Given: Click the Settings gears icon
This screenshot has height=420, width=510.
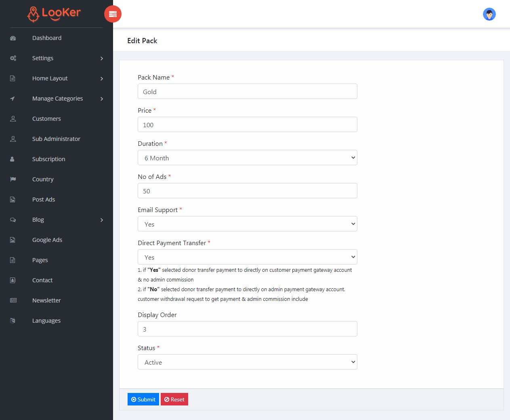Looking at the screenshot, I should coord(13,58).
